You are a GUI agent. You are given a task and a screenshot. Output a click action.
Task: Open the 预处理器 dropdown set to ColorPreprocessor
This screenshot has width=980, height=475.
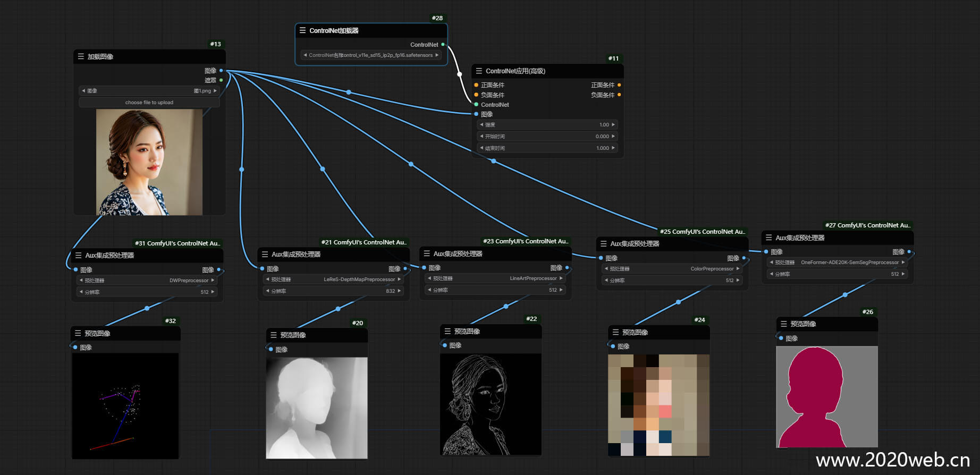tap(672, 269)
